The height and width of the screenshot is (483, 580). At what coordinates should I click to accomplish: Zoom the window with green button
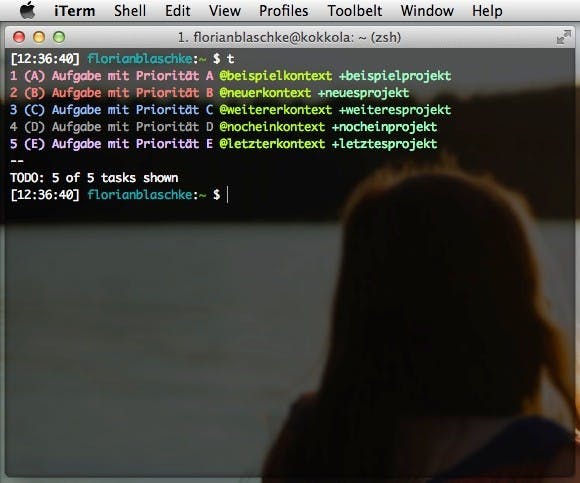pos(59,37)
